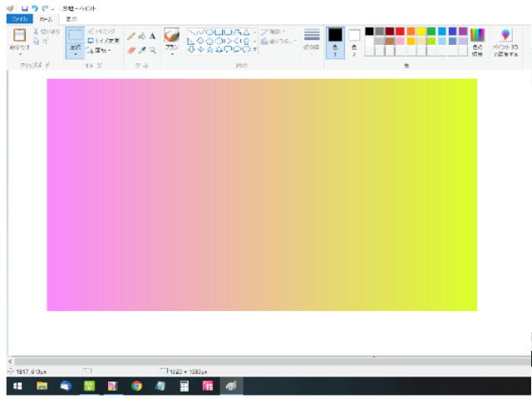532x399 pixels.
Task: Pick the green swatch in the palette
Action: click(x=431, y=32)
